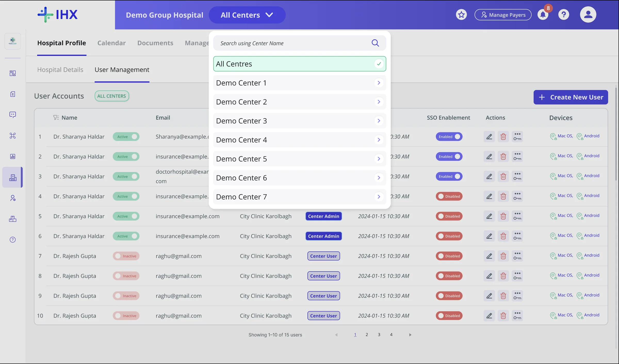Toggle Active status for row 6 user
This screenshot has width=619, height=364.
point(126,236)
